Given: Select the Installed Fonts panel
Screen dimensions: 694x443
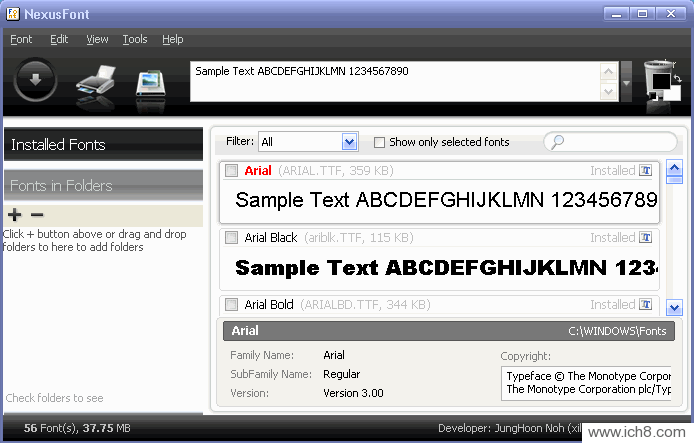Looking at the screenshot, I should [104, 144].
